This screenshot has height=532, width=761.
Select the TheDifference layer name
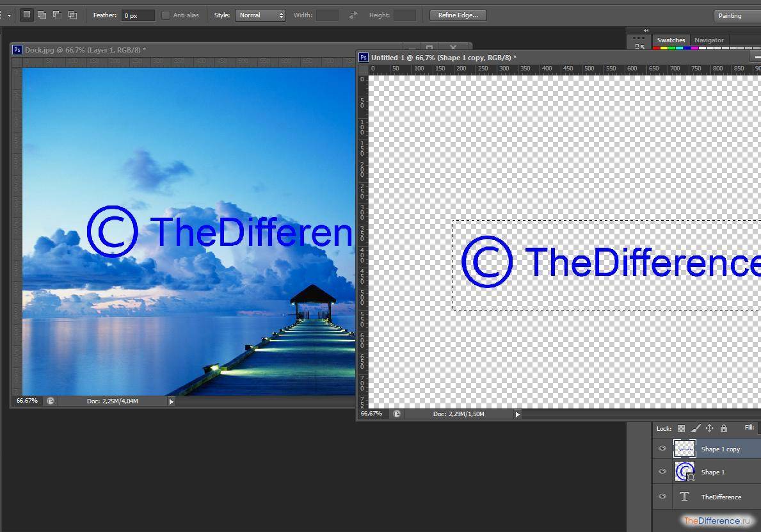pos(721,497)
